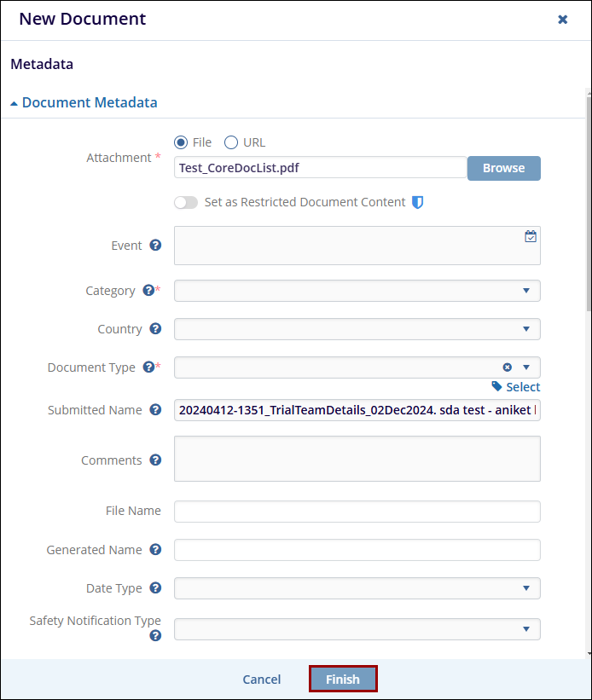
Task: Click the Cancel link
Action: pyautogui.click(x=261, y=680)
